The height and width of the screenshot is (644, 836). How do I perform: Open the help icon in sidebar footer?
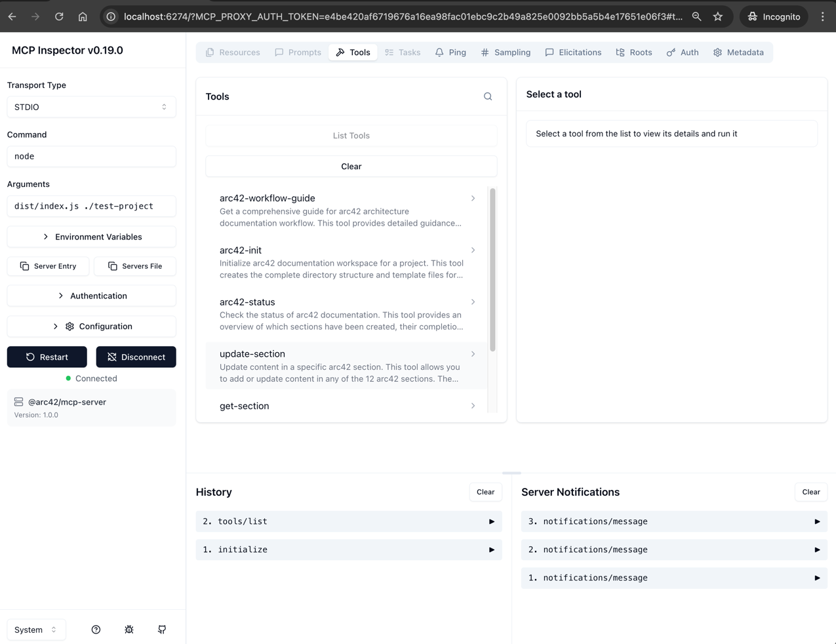click(96, 630)
